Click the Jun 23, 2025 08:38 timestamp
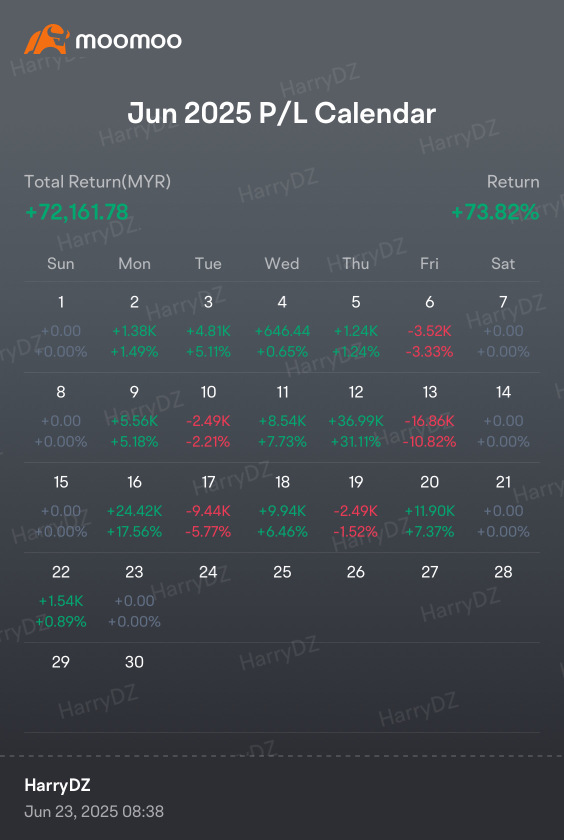564x840 pixels. click(94, 812)
